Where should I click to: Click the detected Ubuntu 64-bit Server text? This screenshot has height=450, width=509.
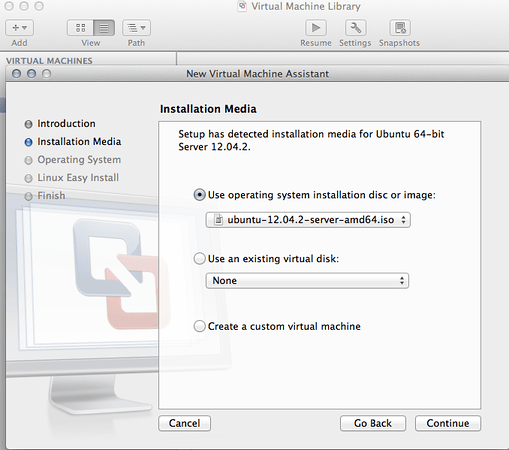click(x=311, y=140)
